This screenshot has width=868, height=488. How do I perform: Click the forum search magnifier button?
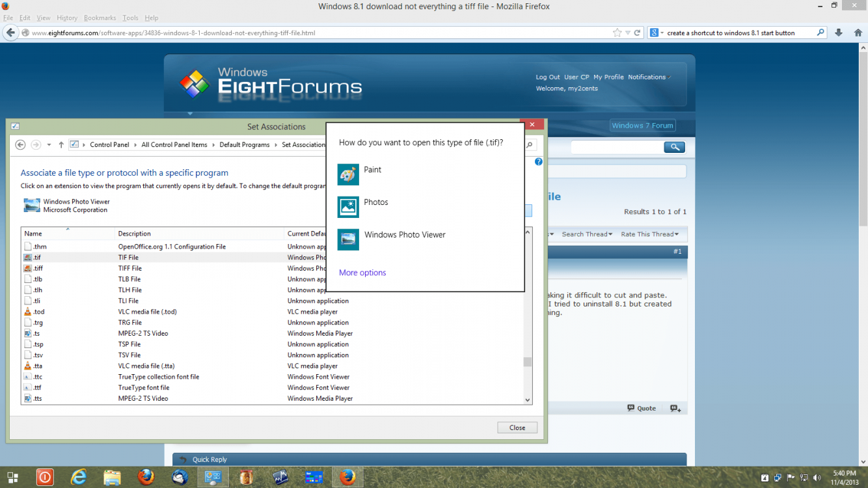pos(675,147)
